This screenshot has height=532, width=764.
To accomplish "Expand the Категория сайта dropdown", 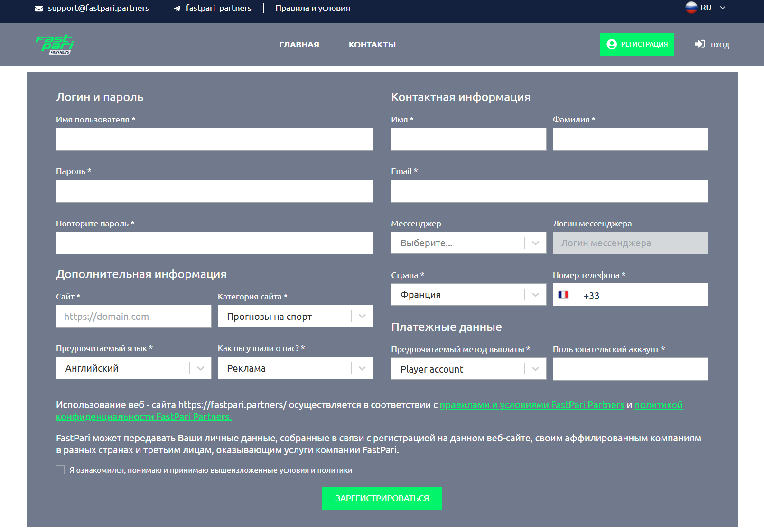I will [x=295, y=316].
